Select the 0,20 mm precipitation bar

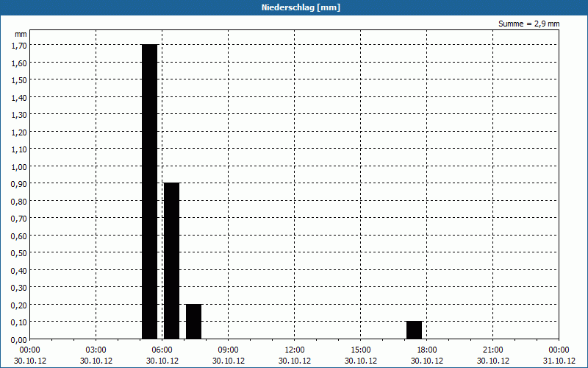pyautogui.click(x=193, y=322)
